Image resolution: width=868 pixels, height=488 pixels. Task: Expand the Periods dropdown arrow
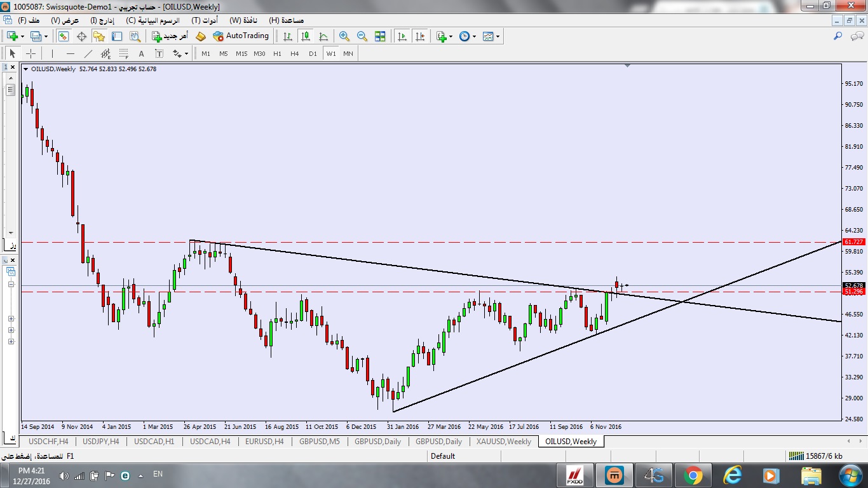pyautogui.click(x=474, y=36)
